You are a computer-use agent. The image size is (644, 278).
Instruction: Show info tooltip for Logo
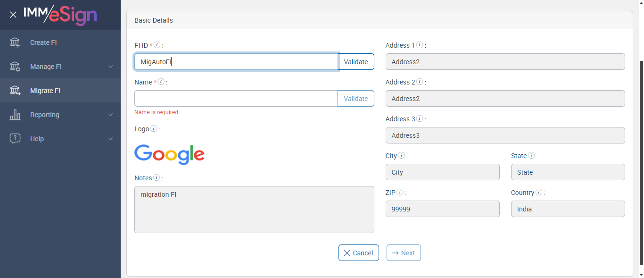[x=154, y=129]
